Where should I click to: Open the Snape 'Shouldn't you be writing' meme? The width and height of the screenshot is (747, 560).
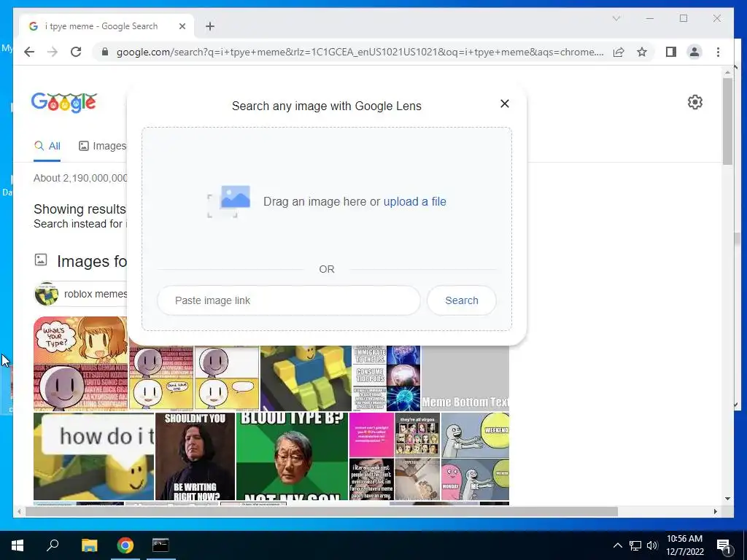click(196, 456)
